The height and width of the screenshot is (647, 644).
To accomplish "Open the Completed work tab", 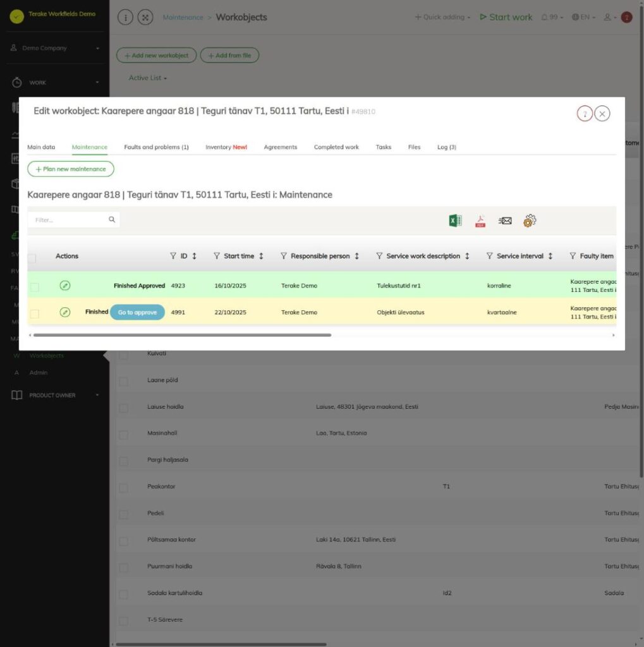I will coord(336,147).
